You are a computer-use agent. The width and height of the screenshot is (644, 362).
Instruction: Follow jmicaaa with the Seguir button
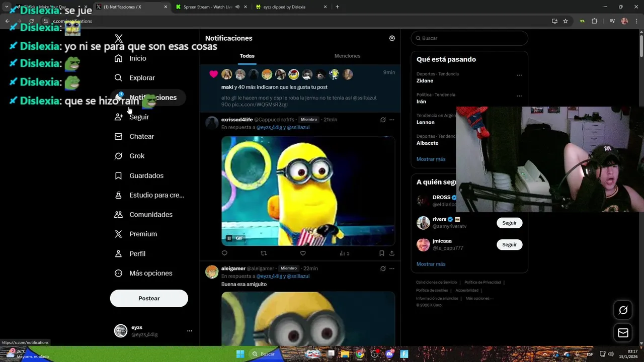click(x=509, y=244)
